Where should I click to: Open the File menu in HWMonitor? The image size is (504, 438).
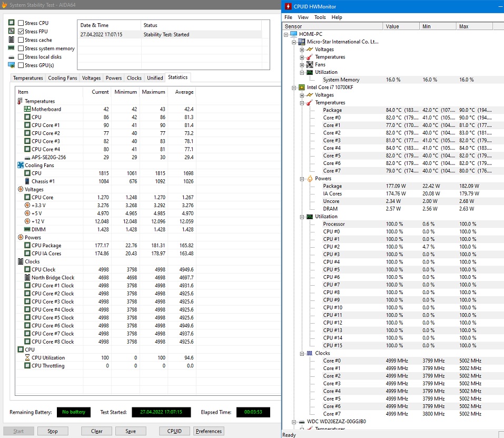[288, 17]
